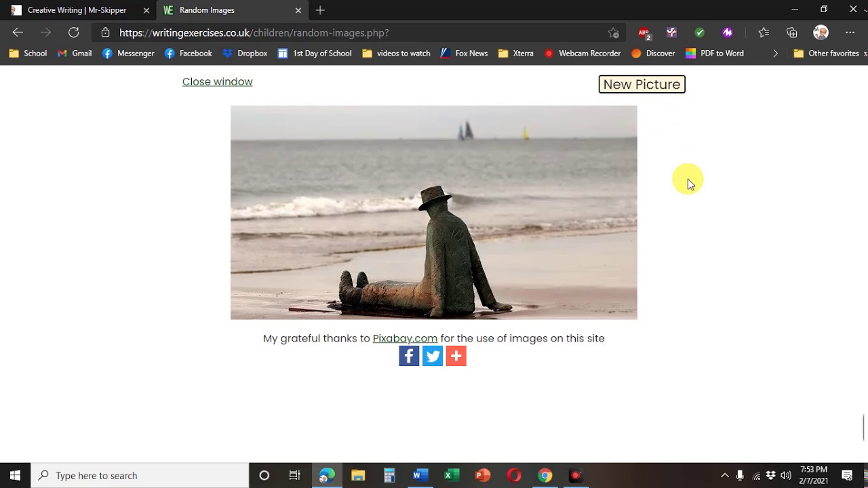Screen dimensions: 868x488
Task: Open the Collections icon
Action: tap(792, 33)
